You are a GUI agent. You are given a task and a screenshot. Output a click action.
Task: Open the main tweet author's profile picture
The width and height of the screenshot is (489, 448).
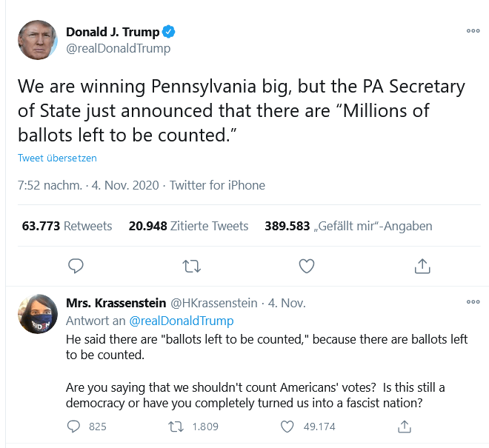click(37, 40)
